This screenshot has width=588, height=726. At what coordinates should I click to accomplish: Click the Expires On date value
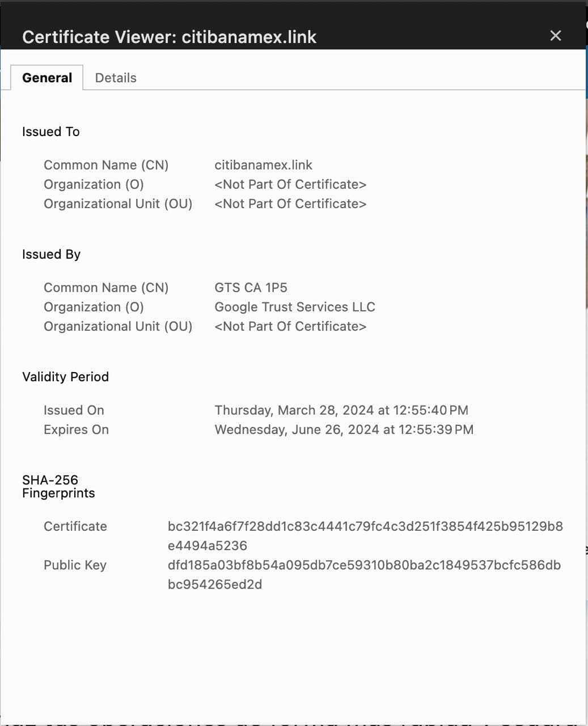[344, 429]
